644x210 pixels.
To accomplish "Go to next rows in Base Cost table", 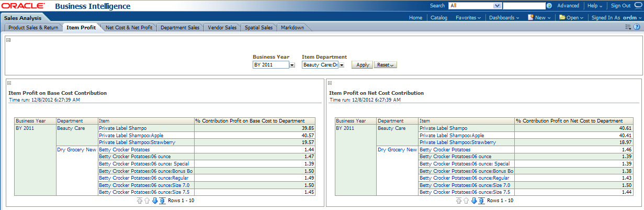I will pos(155,201).
